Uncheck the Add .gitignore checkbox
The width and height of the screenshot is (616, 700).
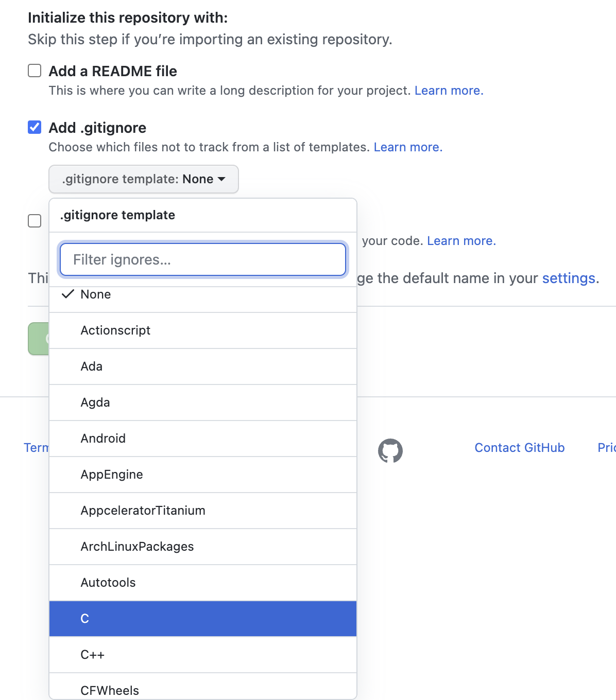coord(35,127)
